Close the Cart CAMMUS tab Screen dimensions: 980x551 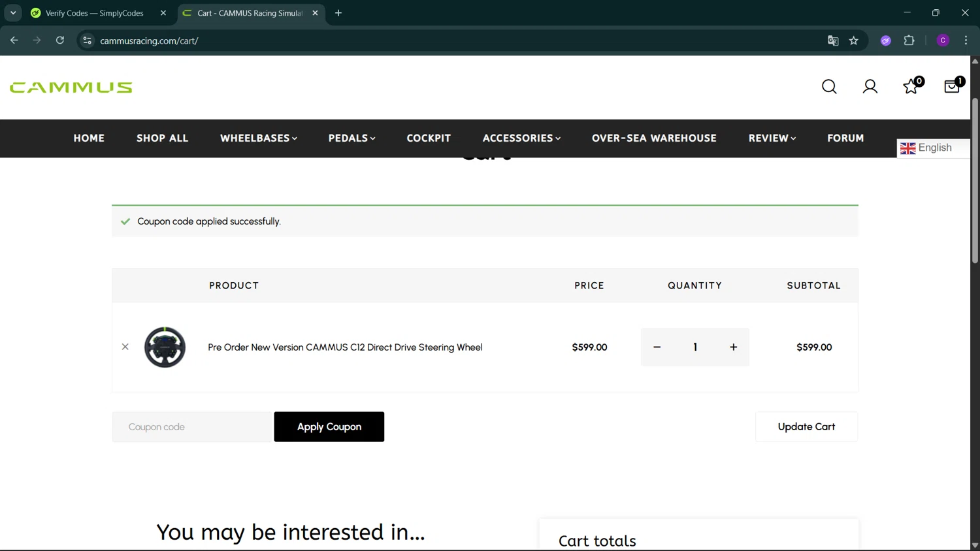pos(315,13)
